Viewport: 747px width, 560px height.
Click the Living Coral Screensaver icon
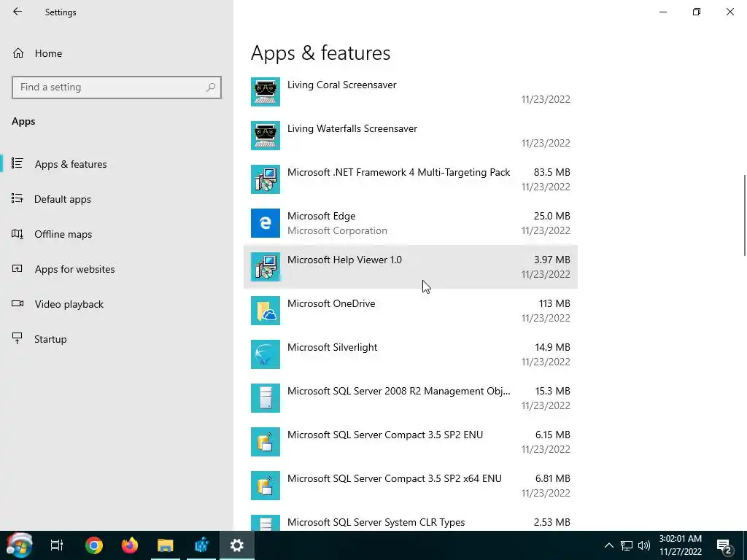pos(266,92)
